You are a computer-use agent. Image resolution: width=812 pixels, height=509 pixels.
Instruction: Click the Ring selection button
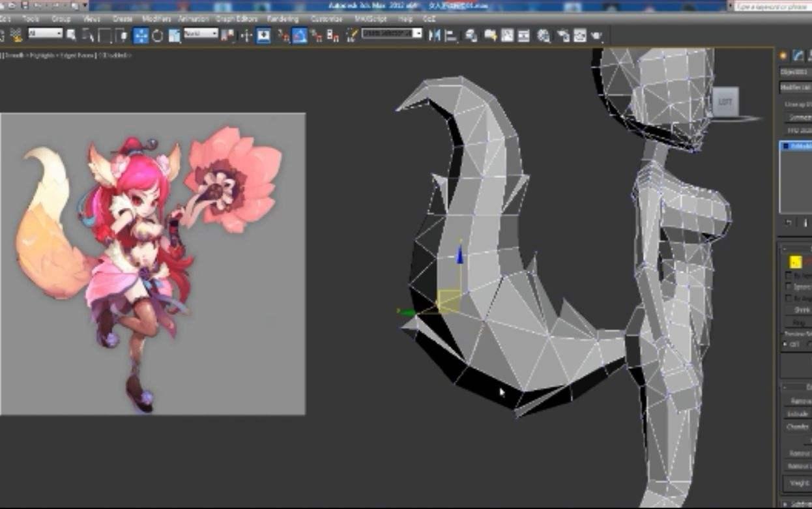point(799,322)
